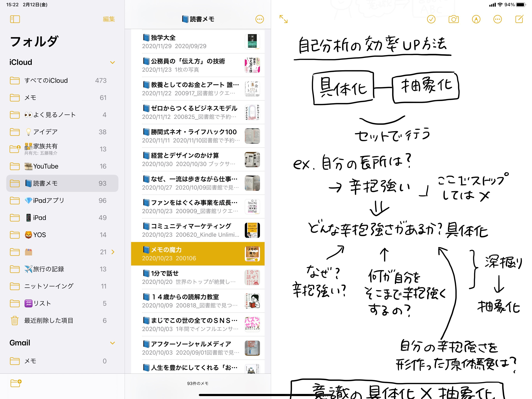Open the すべてのiCloud folder
This screenshot has width=532, height=399.
point(62,80)
